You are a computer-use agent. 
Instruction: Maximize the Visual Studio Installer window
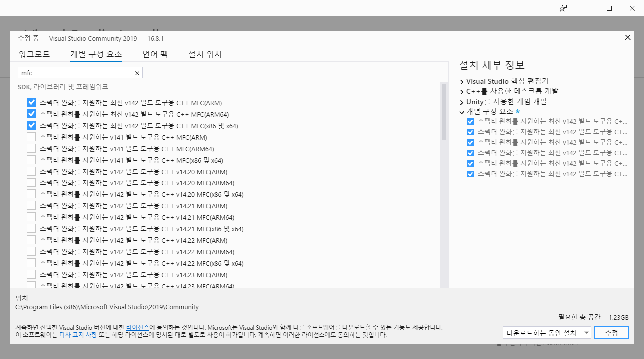click(609, 8)
